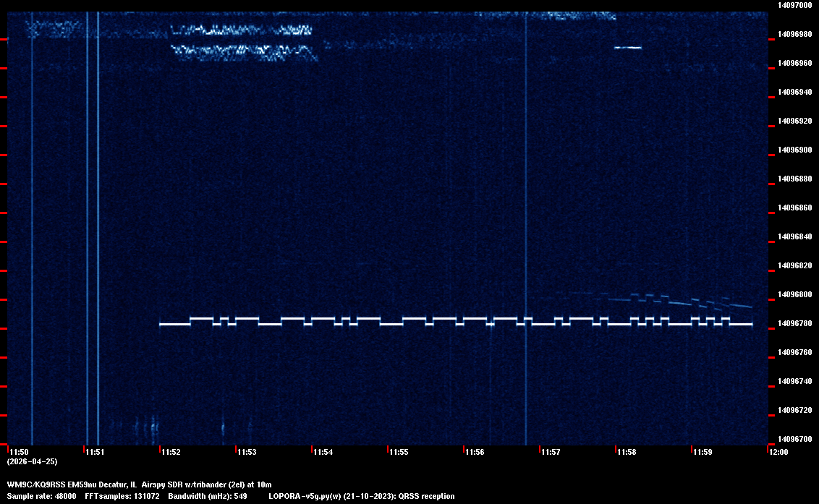Click the WM9C/KQ9RSS station caption
Screen dimensions: 819x504
(139, 484)
